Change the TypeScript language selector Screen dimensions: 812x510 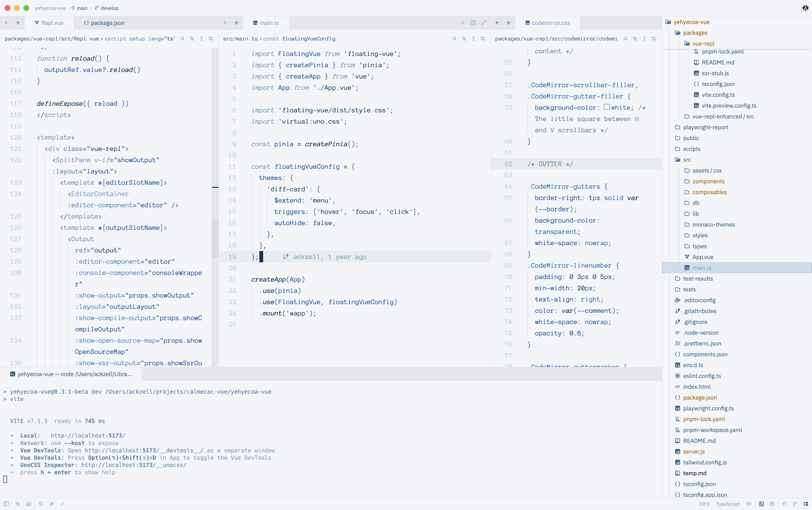click(x=728, y=504)
